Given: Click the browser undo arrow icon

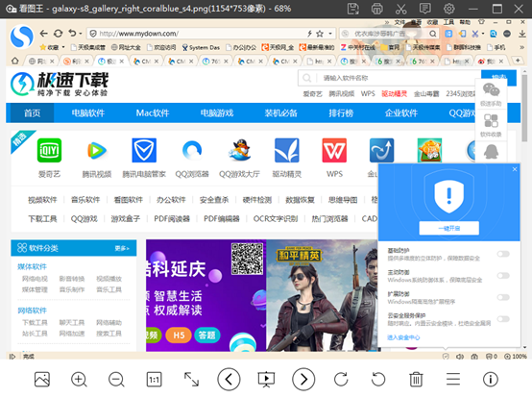Looking at the screenshot, I should coord(72,34).
